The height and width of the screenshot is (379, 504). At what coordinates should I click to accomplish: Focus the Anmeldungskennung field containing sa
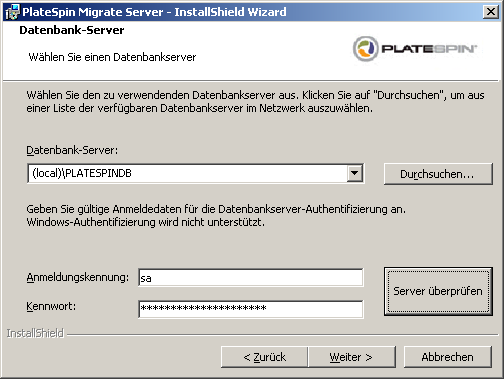[251, 278]
